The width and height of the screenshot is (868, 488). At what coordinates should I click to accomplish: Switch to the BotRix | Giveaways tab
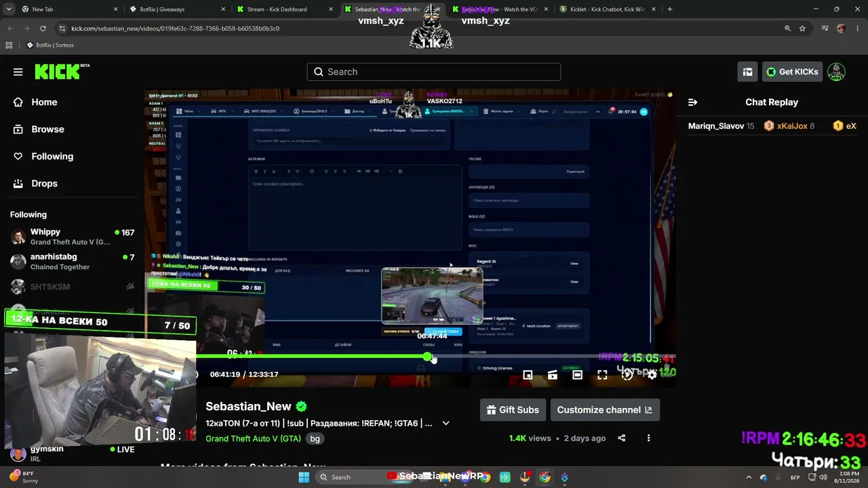coord(176,9)
